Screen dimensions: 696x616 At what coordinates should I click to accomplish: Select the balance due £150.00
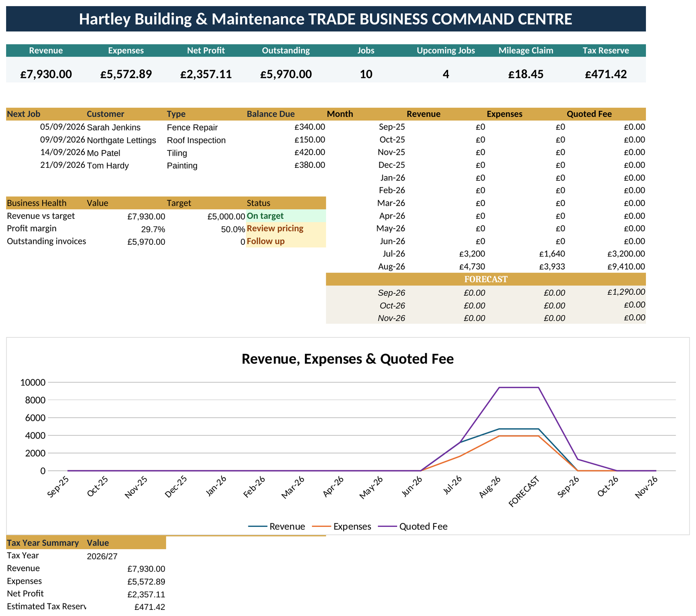tap(310, 140)
